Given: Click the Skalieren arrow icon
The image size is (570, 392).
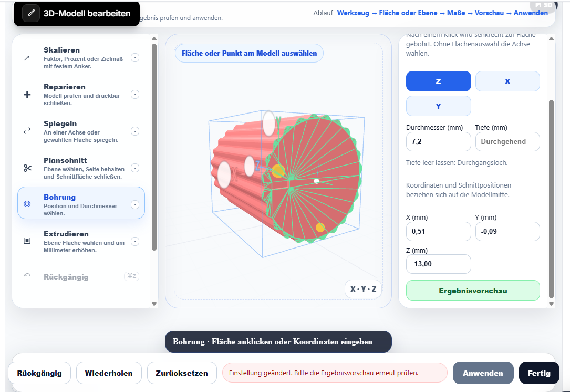Looking at the screenshot, I should click(x=27, y=58).
